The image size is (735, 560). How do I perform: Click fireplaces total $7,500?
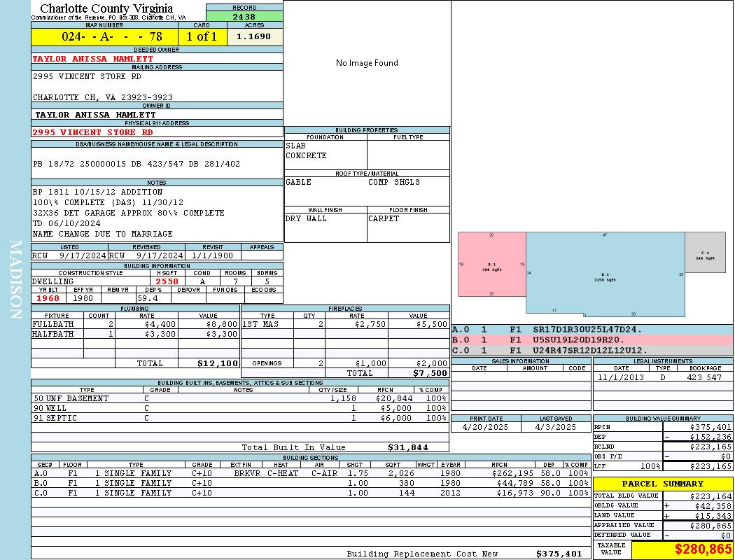430,374
